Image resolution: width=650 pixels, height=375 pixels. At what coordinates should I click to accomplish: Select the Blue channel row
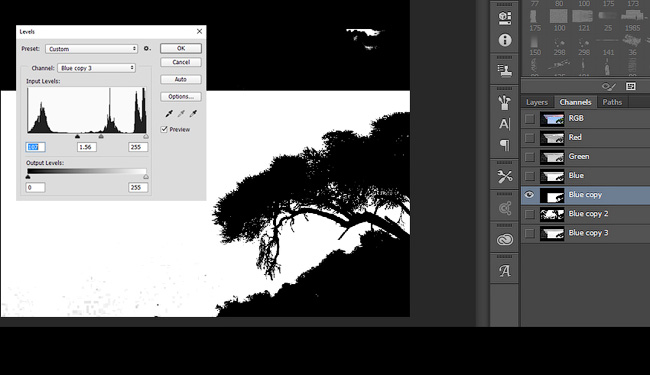point(585,176)
